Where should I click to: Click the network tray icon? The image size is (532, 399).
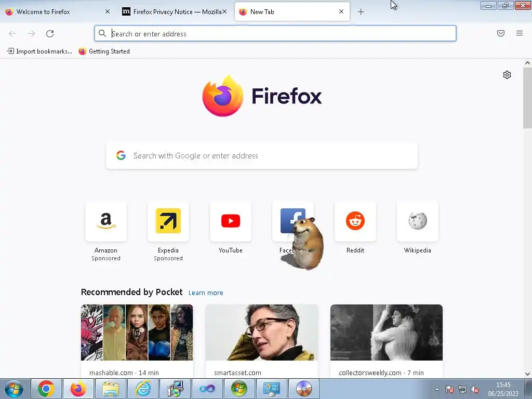(x=462, y=390)
